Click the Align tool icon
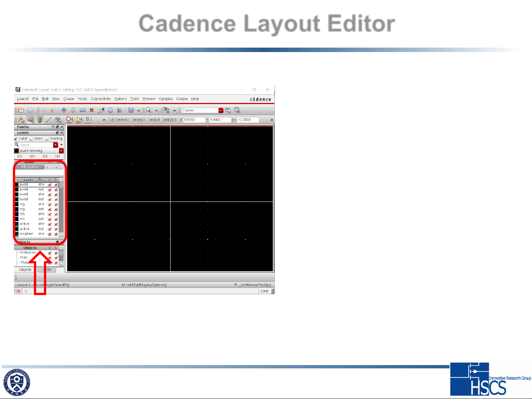 [120, 110]
